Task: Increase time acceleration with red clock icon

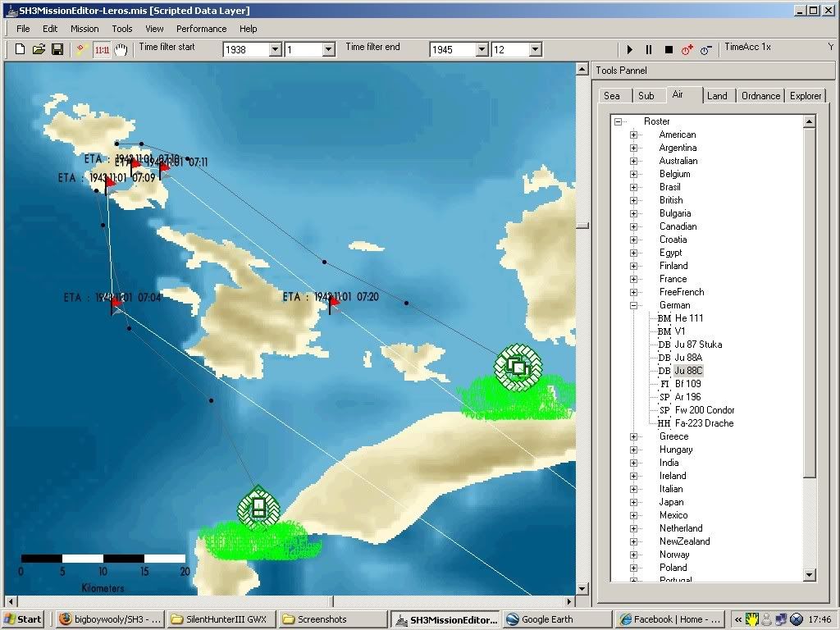Action: tap(687, 50)
